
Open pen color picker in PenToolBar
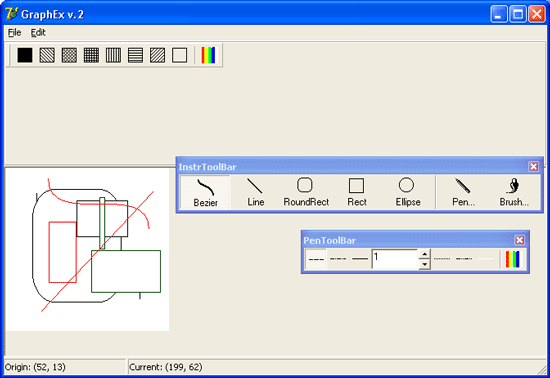(512, 259)
